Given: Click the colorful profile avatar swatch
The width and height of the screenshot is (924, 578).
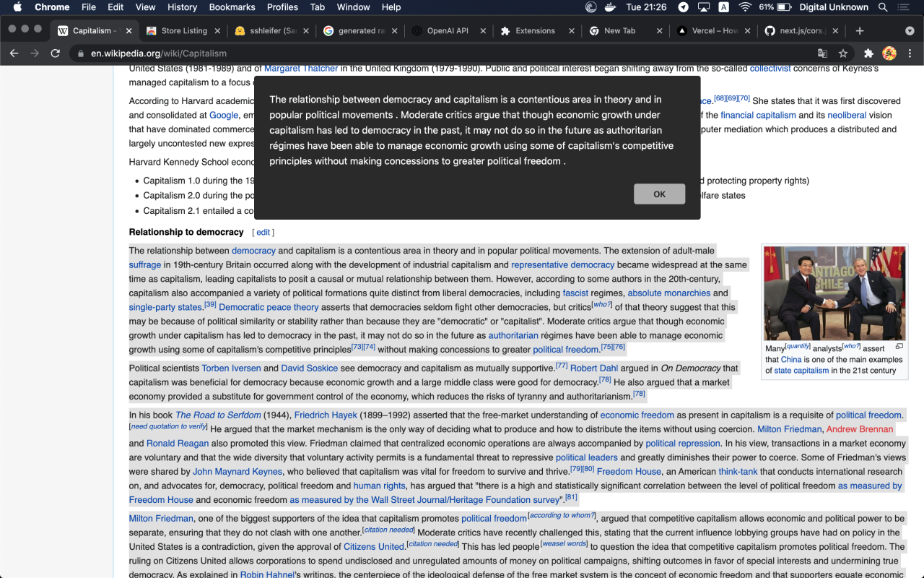Looking at the screenshot, I should (x=889, y=53).
